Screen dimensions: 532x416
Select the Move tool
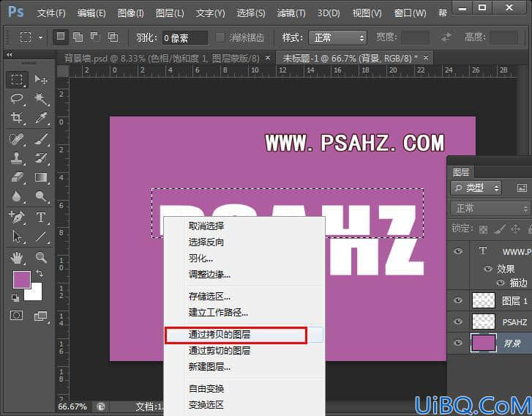click(41, 79)
